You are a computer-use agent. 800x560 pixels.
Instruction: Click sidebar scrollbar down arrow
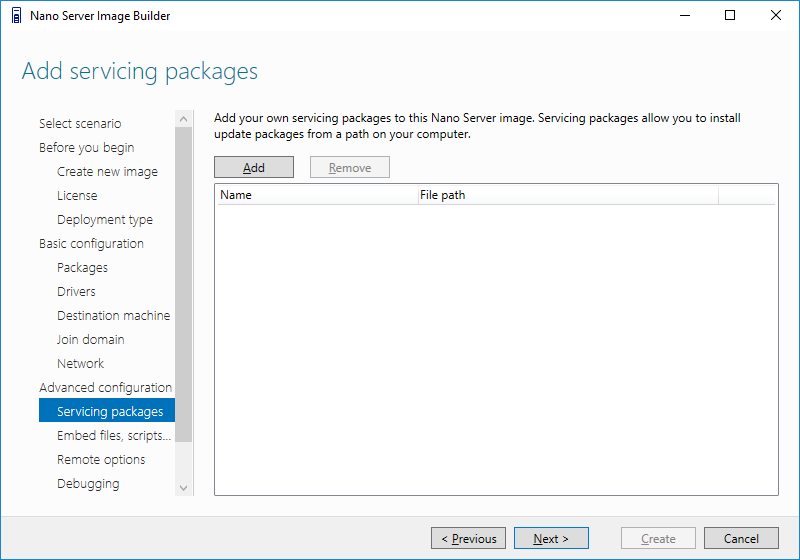pyautogui.click(x=184, y=488)
